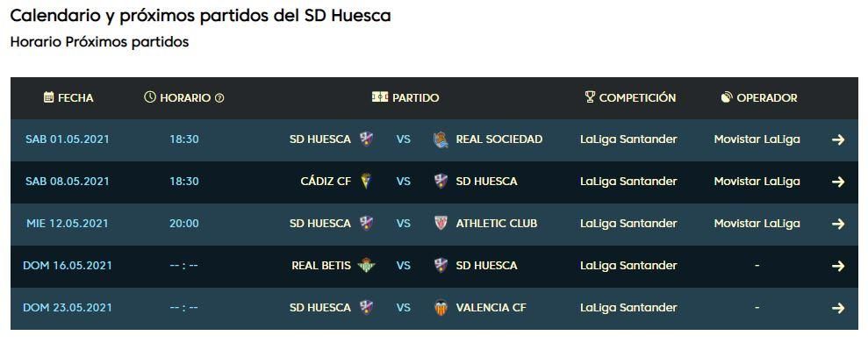Click the SD Huesca crest in the first row
868x357 pixels.
coord(366,139)
